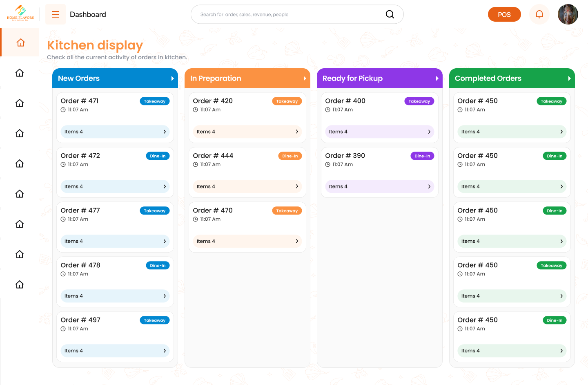The height and width of the screenshot is (385, 588).
Task: Expand the In Preparation column arrow
Action: (305, 78)
